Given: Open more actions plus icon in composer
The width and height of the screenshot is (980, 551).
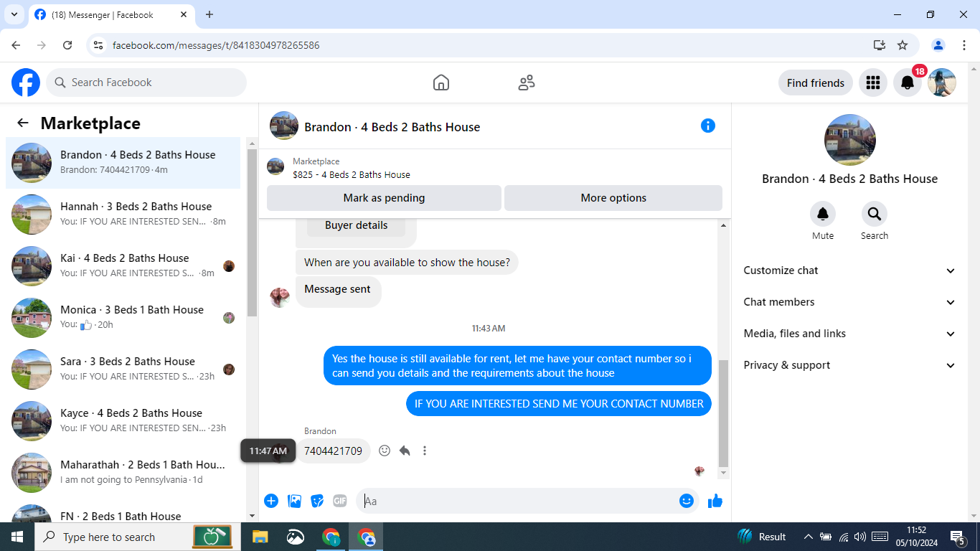Looking at the screenshot, I should [271, 501].
